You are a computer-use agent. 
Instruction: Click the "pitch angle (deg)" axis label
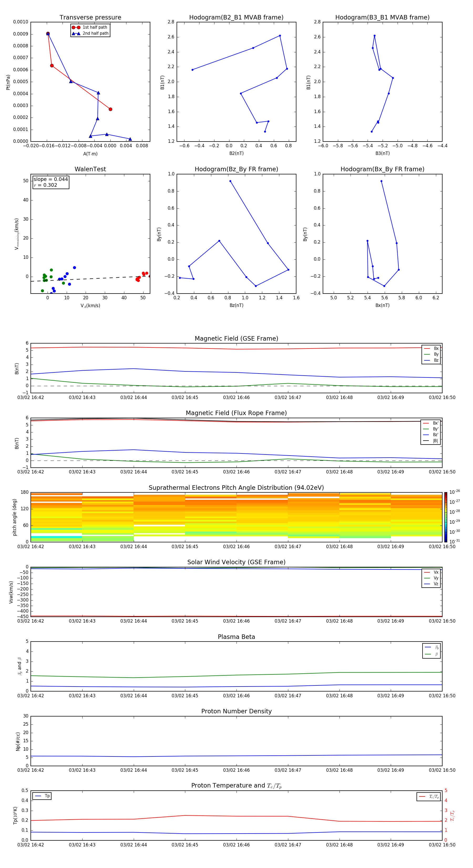14,517
